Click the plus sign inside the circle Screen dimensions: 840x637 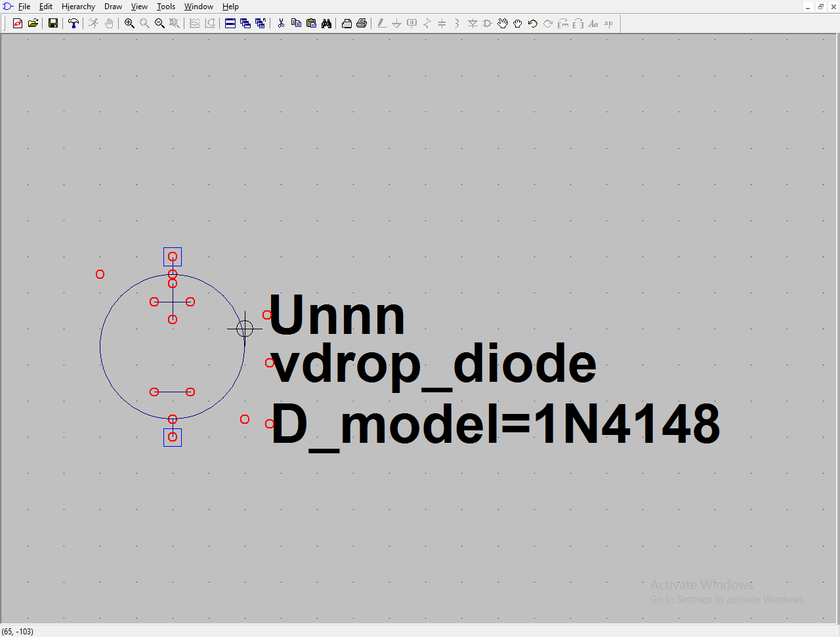pos(173,302)
